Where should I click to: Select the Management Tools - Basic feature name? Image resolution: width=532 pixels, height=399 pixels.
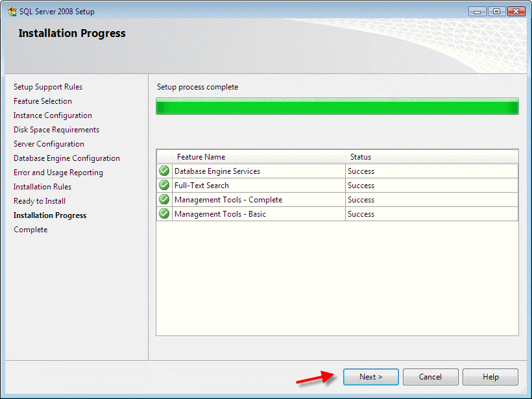(220, 213)
